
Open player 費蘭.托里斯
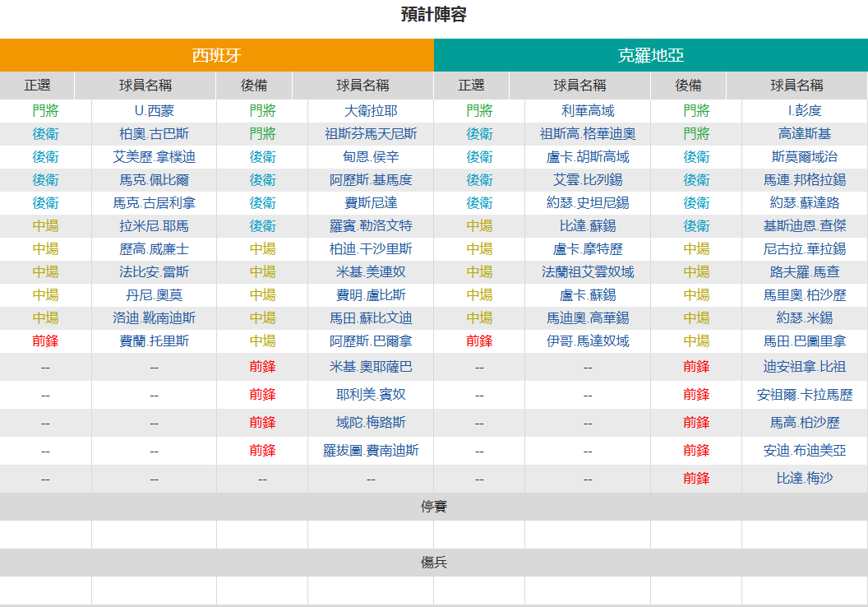(x=154, y=341)
